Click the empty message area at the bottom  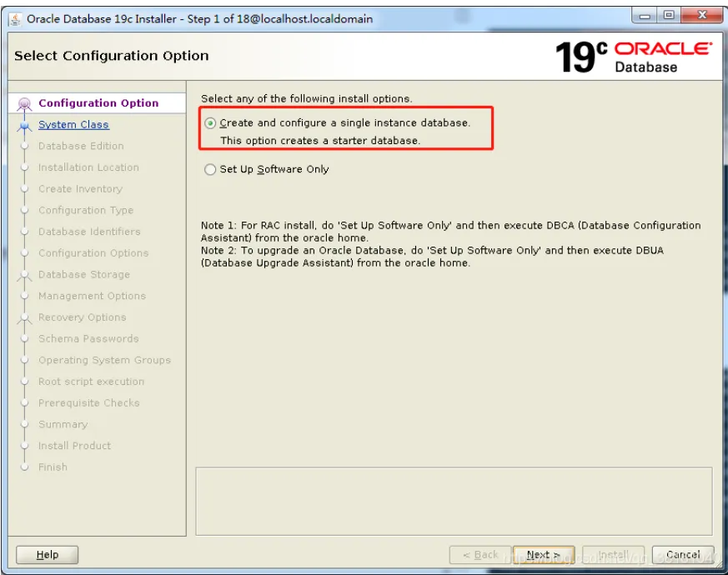pos(454,501)
